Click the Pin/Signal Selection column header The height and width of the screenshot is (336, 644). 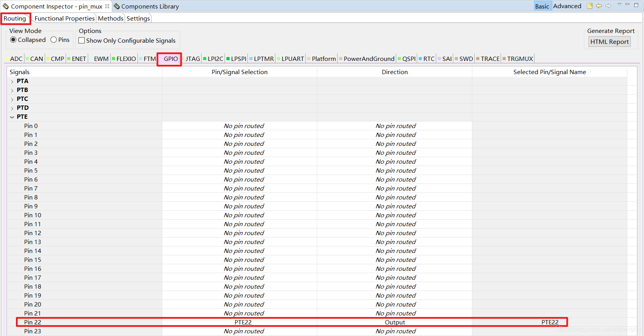240,72
